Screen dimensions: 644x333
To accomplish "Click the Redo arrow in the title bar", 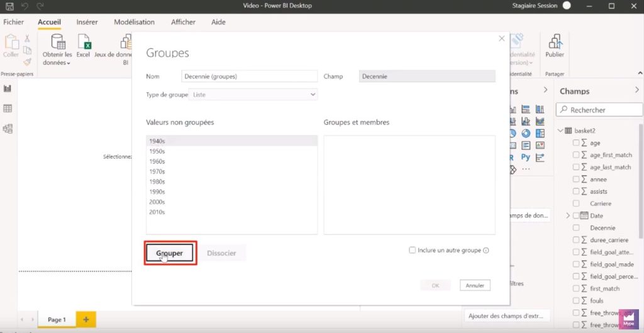I will [40, 6].
